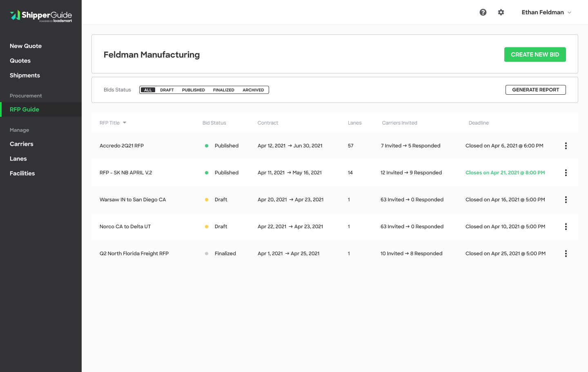Go to New Quote in sidebar
Viewport: 588px width, 372px height.
(x=26, y=46)
